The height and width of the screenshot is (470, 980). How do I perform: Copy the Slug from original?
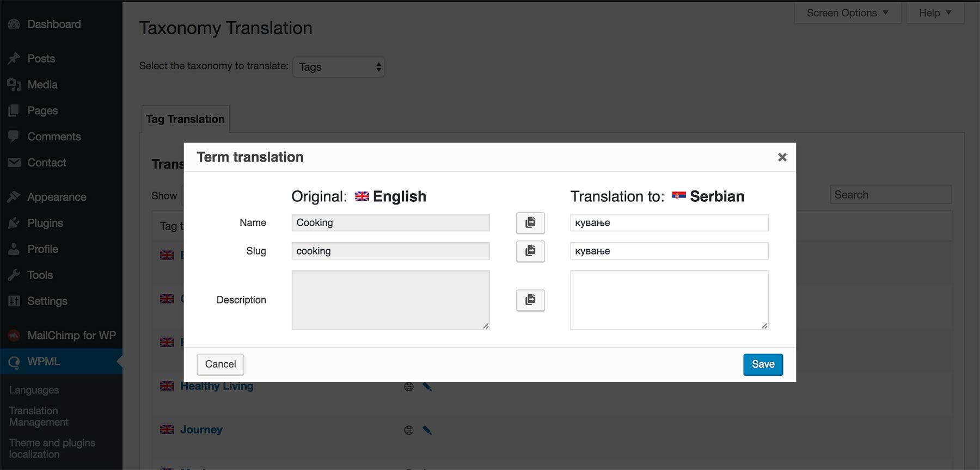click(x=530, y=251)
